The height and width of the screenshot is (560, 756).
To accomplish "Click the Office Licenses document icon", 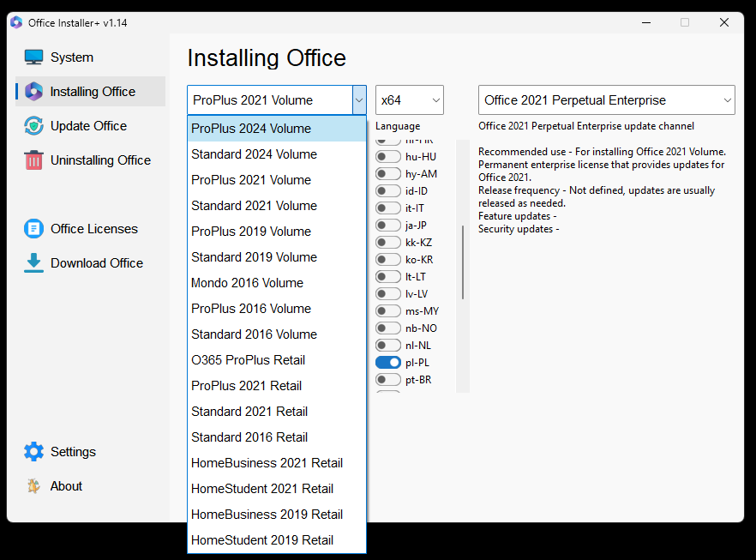I will click(x=33, y=229).
